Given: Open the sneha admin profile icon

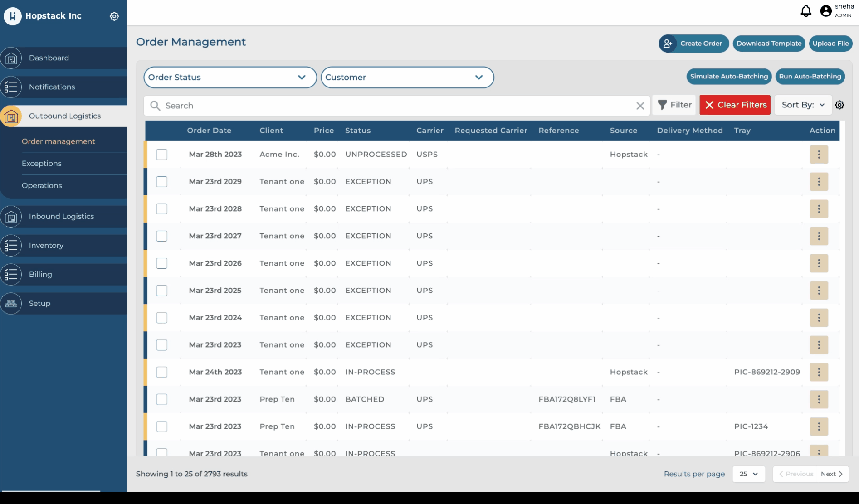Looking at the screenshot, I should 826,11.
